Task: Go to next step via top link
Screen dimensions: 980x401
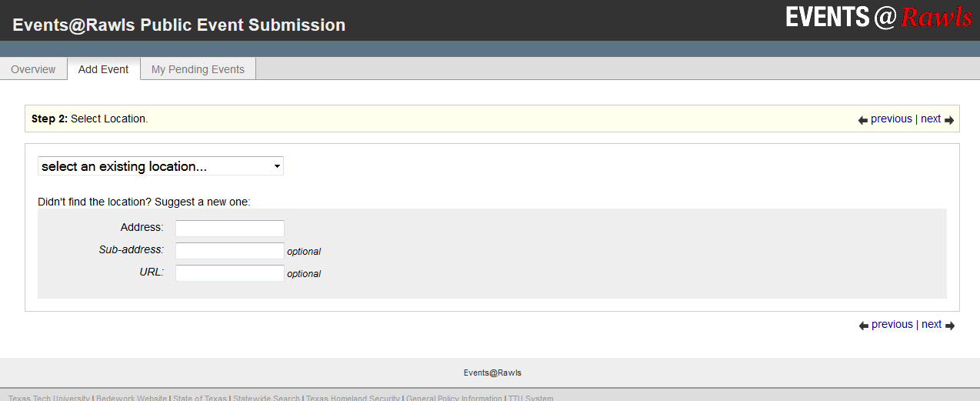Action: click(931, 119)
